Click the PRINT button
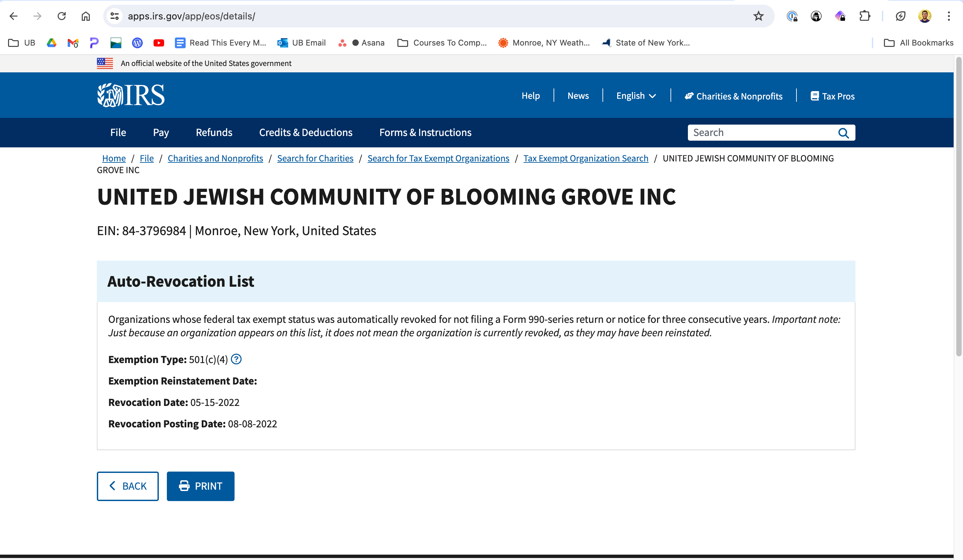Screen dimensions: 963x560 201,486
